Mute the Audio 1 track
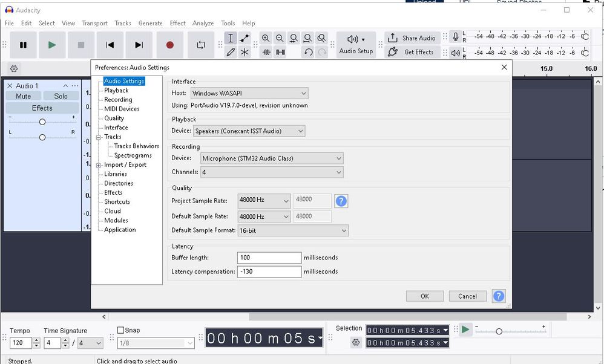 (23, 96)
